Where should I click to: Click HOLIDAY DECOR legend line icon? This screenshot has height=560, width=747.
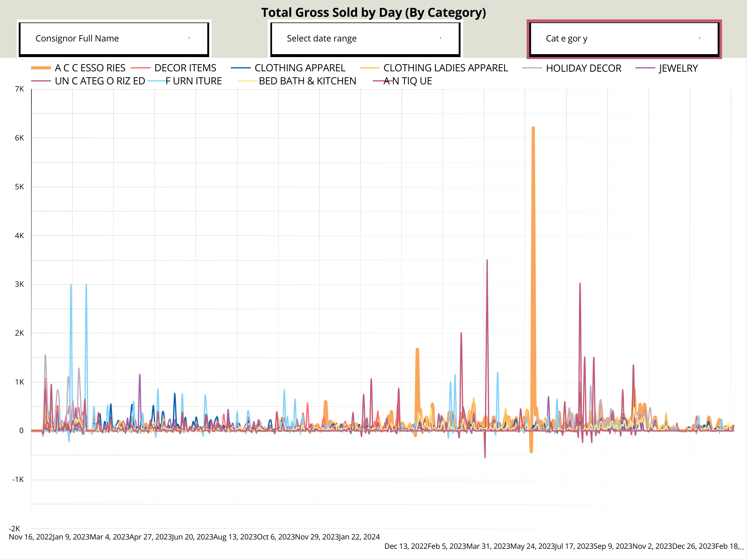[532, 68]
